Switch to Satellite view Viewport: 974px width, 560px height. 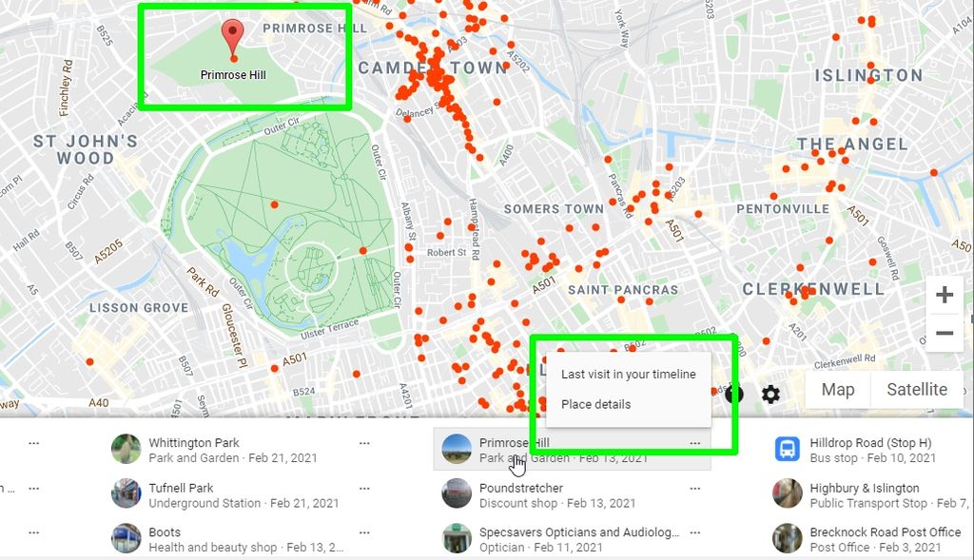tap(916, 390)
